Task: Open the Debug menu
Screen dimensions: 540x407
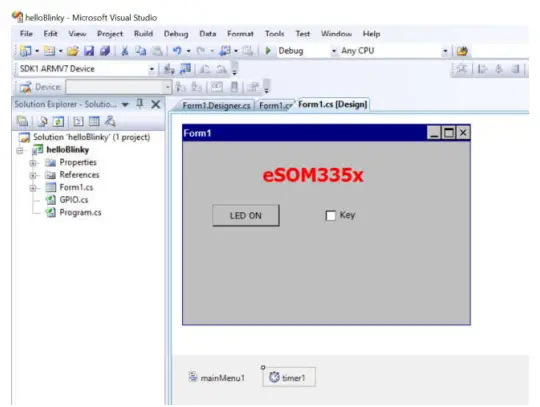Action: tap(176, 34)
